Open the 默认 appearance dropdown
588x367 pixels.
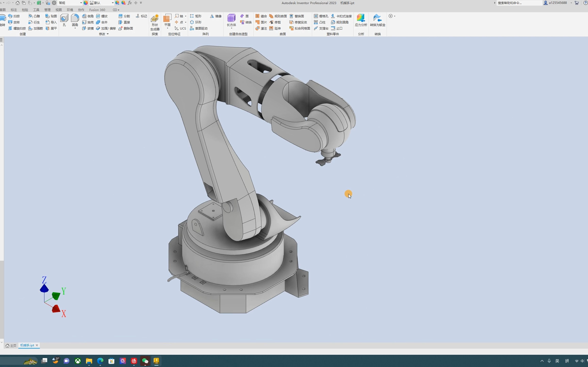point(113,3)
